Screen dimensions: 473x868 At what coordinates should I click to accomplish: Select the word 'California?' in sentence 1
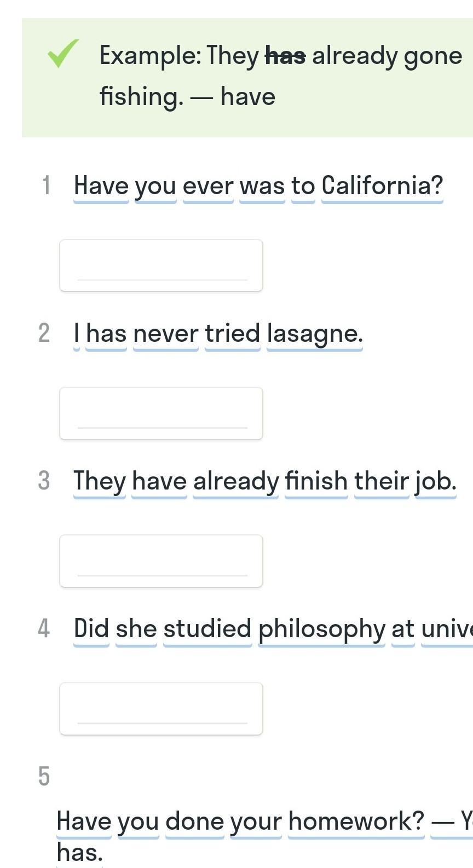[382, 186]
